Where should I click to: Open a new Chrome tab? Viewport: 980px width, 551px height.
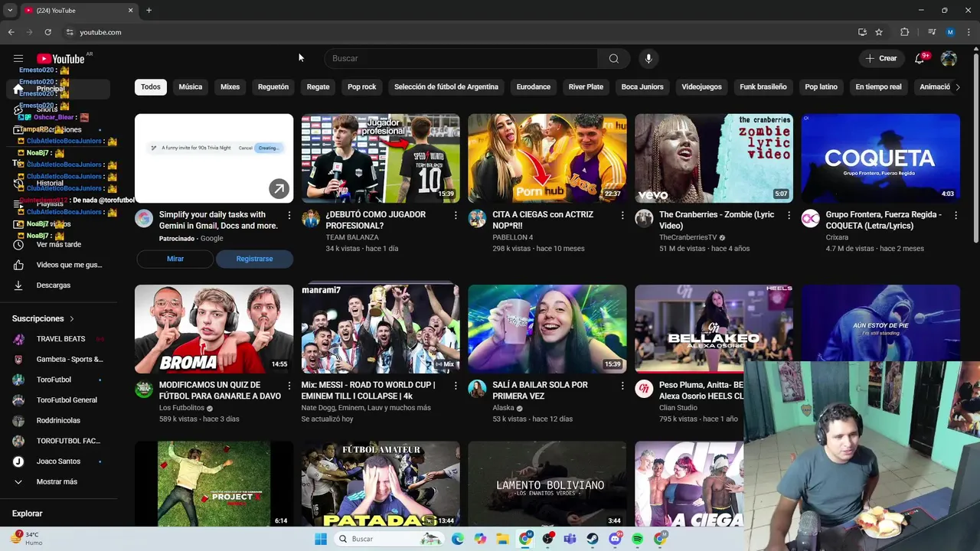point(149,10)
